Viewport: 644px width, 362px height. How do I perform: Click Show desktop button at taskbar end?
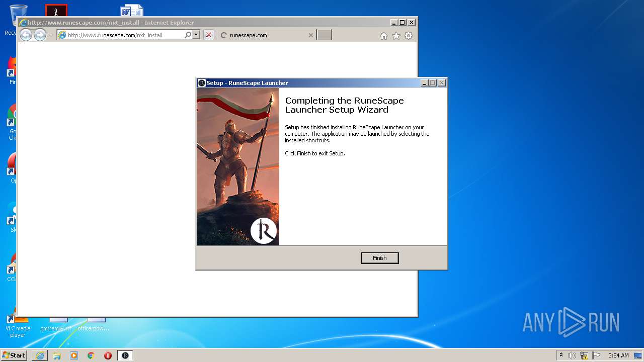point(638,355)
